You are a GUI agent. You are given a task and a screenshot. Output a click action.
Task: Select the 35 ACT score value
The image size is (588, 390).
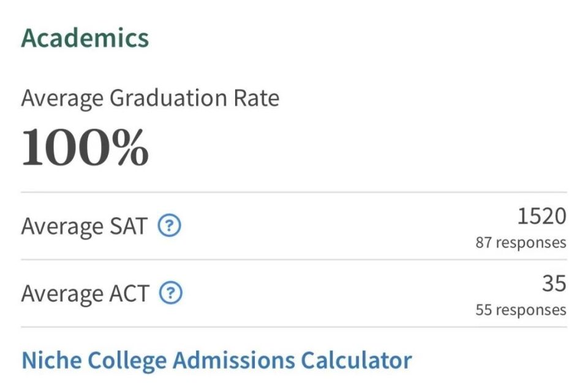(554, 283)
